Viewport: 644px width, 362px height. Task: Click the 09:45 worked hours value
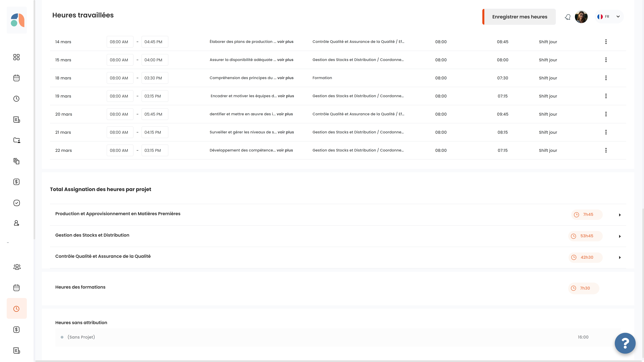pyautogui.click(x=503, y=114)
